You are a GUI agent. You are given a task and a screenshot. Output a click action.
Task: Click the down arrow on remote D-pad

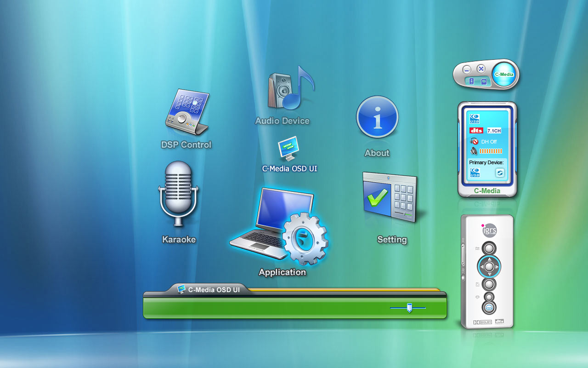[x=489, y=274]
